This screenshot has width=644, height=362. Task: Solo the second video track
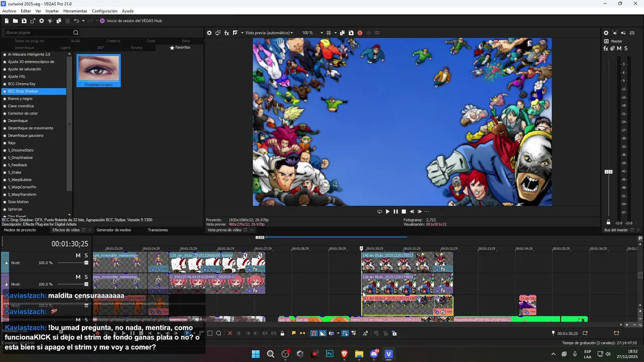point(86,277)
